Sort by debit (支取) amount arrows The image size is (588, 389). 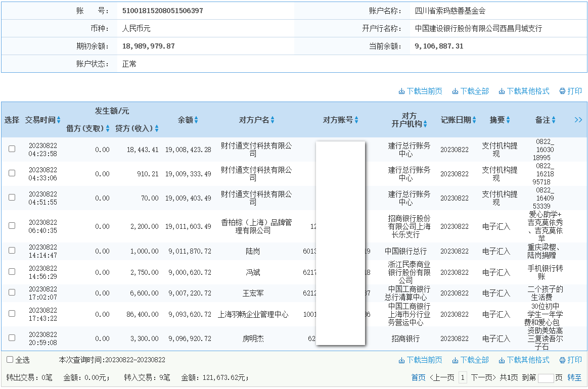[x=108, y=128]
